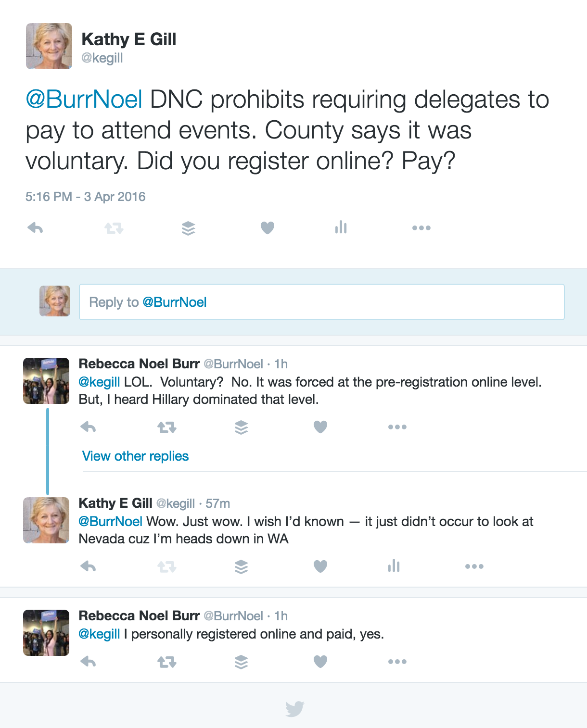Open Kathy E Gill's large profile photo

49,46
